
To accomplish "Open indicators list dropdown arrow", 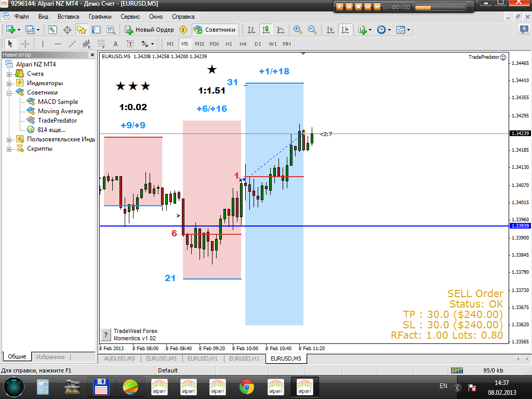I will (370, 30).
